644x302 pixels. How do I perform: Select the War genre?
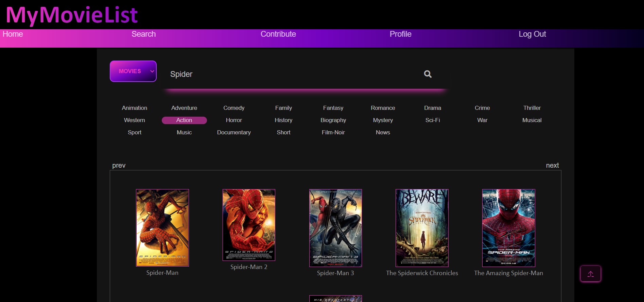coord(482,120)
